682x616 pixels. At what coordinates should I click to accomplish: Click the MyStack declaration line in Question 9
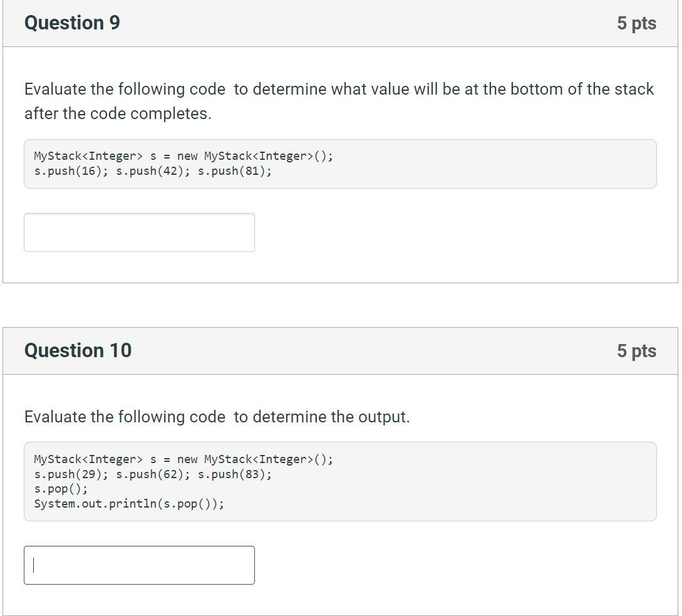[183, 156]
